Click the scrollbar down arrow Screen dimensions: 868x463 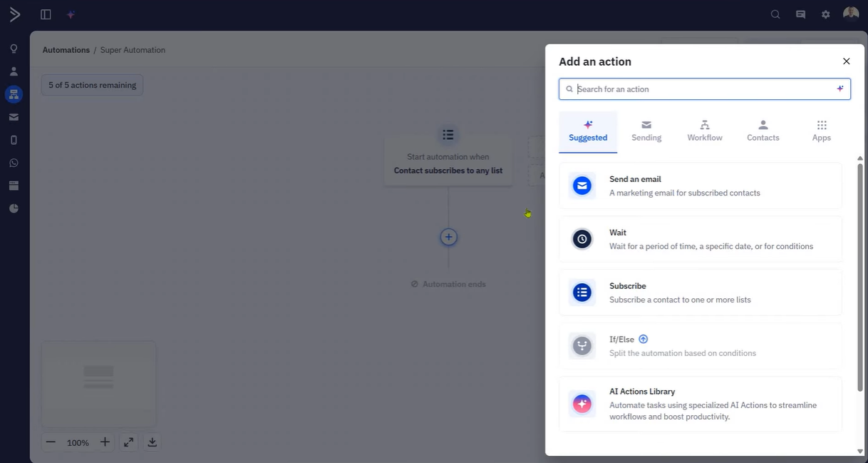(x=860, y=451)
